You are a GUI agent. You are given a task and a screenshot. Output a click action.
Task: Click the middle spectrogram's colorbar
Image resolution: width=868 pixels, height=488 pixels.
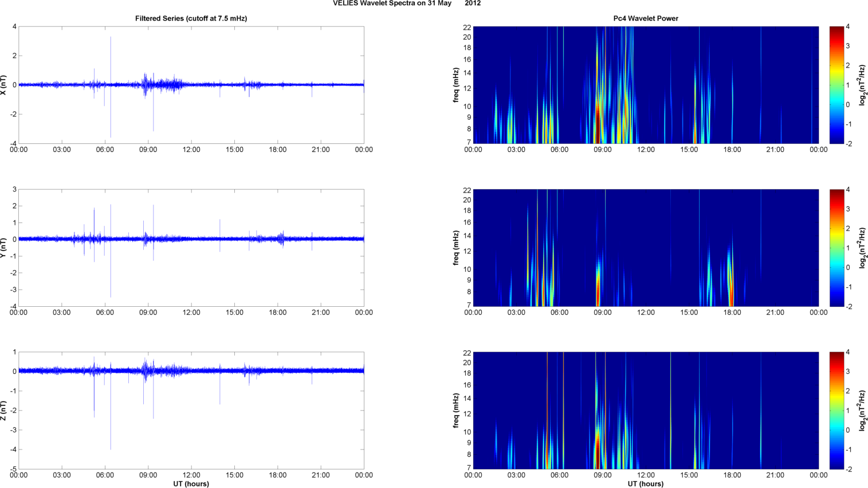coord(836,248)
